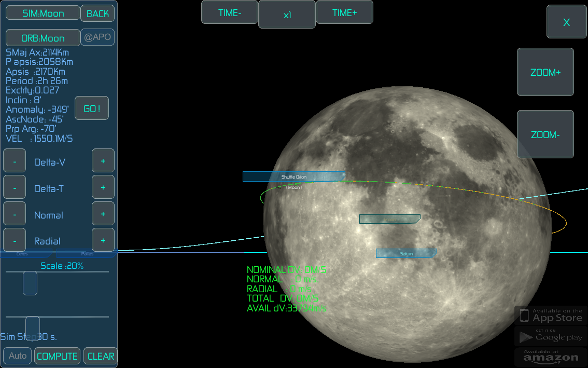Increase Normal with the plus button

coord(103,214)
